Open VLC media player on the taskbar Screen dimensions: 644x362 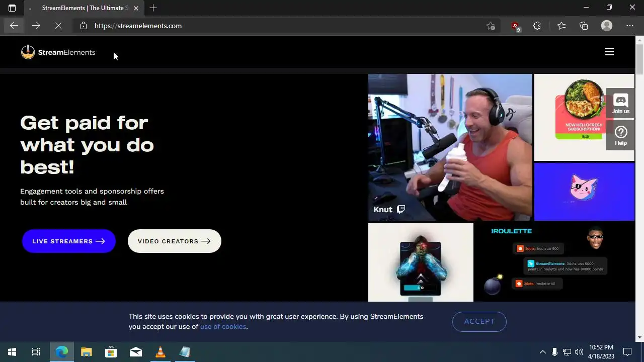[160, 352]
